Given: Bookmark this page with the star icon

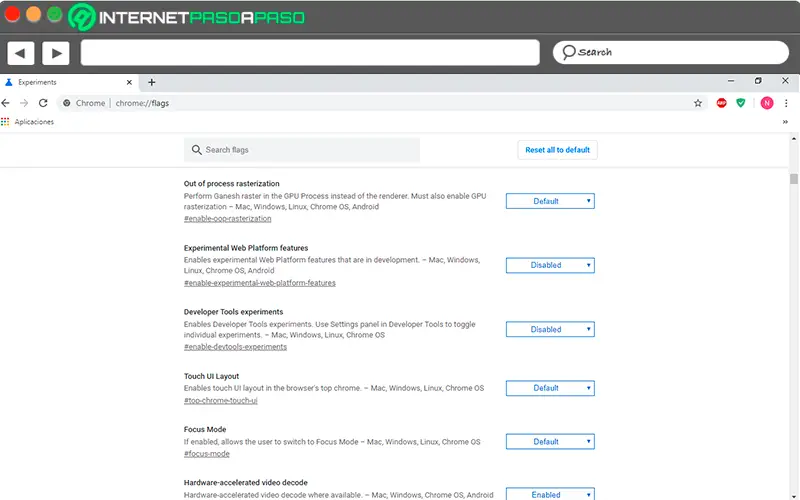Looking at the screenshot, I should 698,103.
